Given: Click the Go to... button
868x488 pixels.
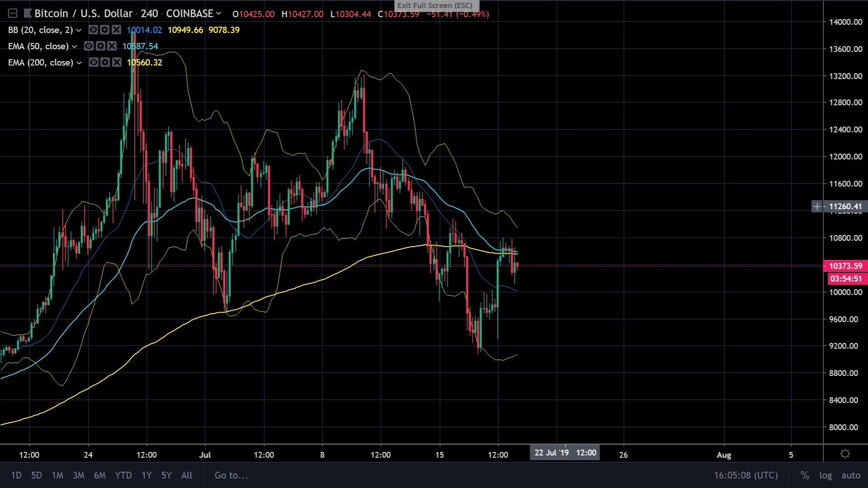Looking at the screenshot, I should click(231, 475).
